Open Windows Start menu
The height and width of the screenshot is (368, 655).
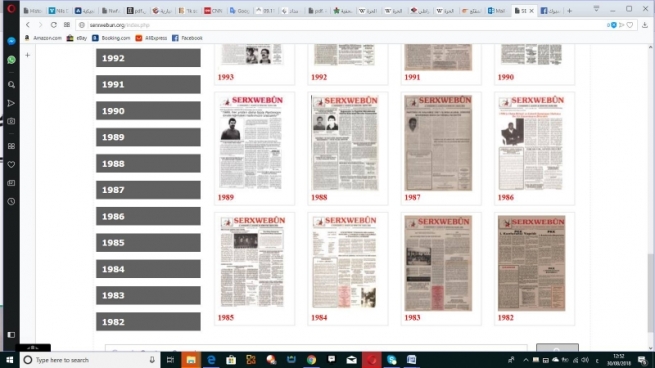(x=9, y=360)
